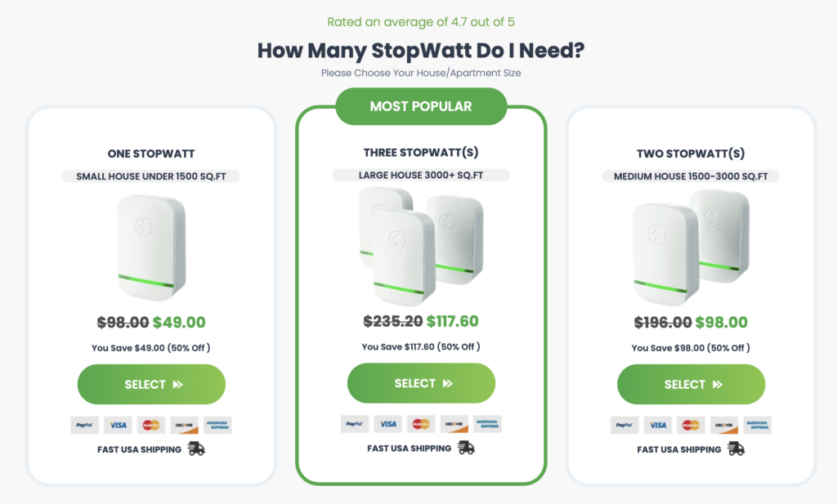Click the two StopWatt devices image
This screenshot has width=837, height=504.
(692, 247)
